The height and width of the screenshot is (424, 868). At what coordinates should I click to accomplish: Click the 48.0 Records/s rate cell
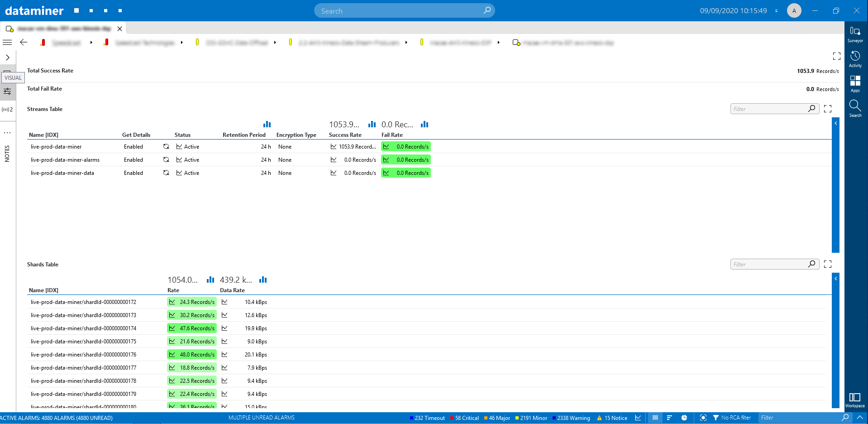click(192, 355)
